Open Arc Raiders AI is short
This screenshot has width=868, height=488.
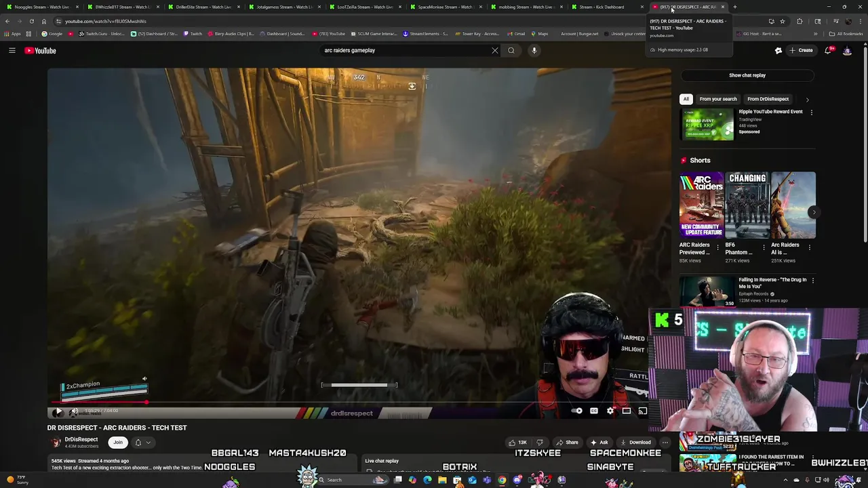(x=793, y=205)
